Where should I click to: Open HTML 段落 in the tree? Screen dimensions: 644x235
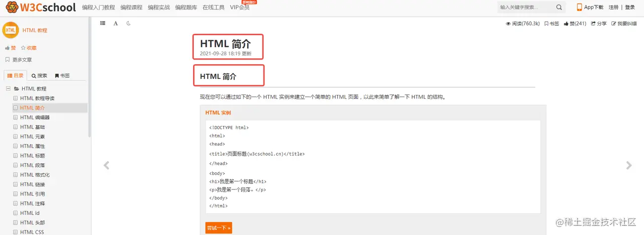tap(32, 165)
